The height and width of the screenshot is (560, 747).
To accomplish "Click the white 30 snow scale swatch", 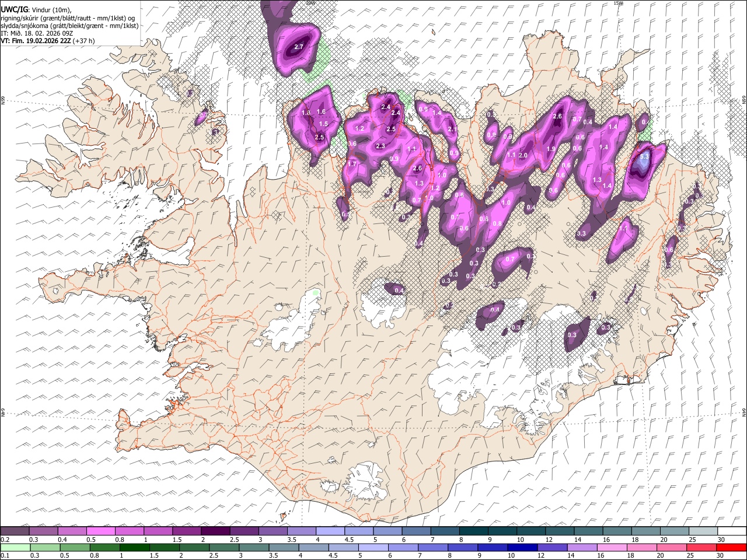I will pyautogui.click(x=732, y=531).
